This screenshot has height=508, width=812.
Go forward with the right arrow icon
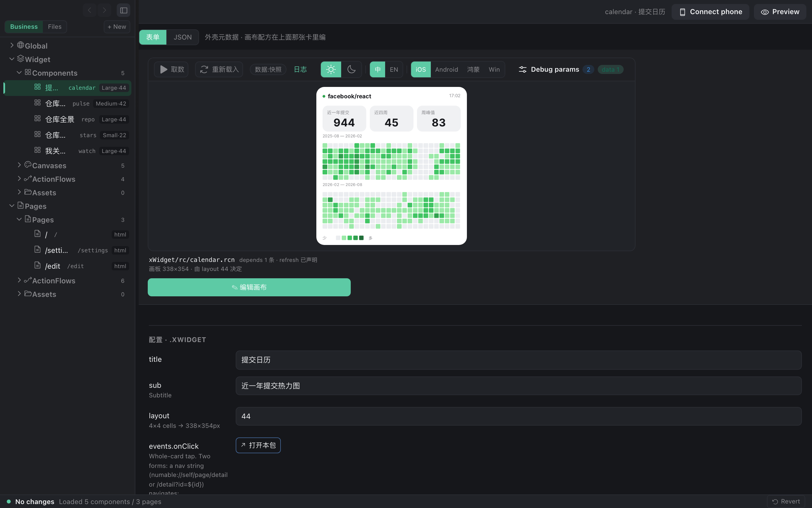tap(104, 10)
